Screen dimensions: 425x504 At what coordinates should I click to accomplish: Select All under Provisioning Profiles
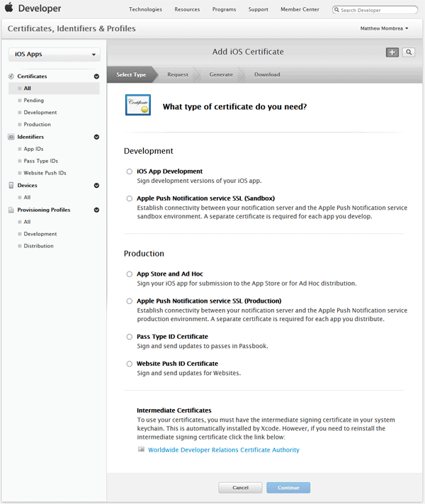click(x=27, y=222)
